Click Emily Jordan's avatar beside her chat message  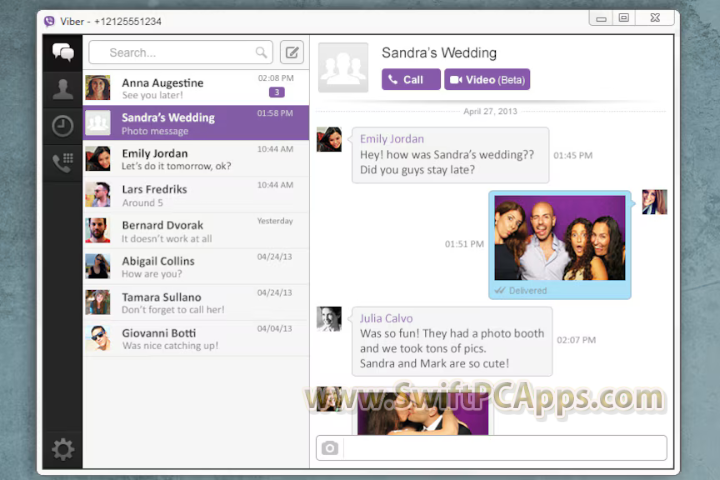329,139
